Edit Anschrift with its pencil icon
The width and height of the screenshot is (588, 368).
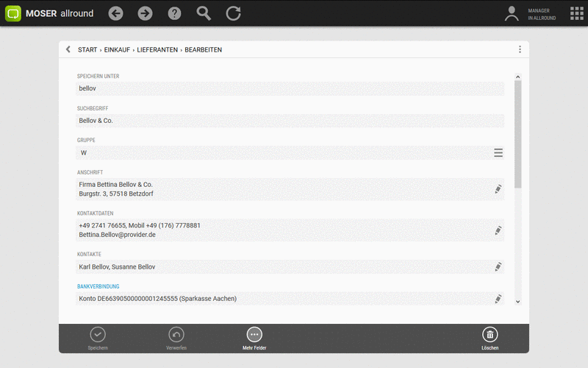point(498,189)
